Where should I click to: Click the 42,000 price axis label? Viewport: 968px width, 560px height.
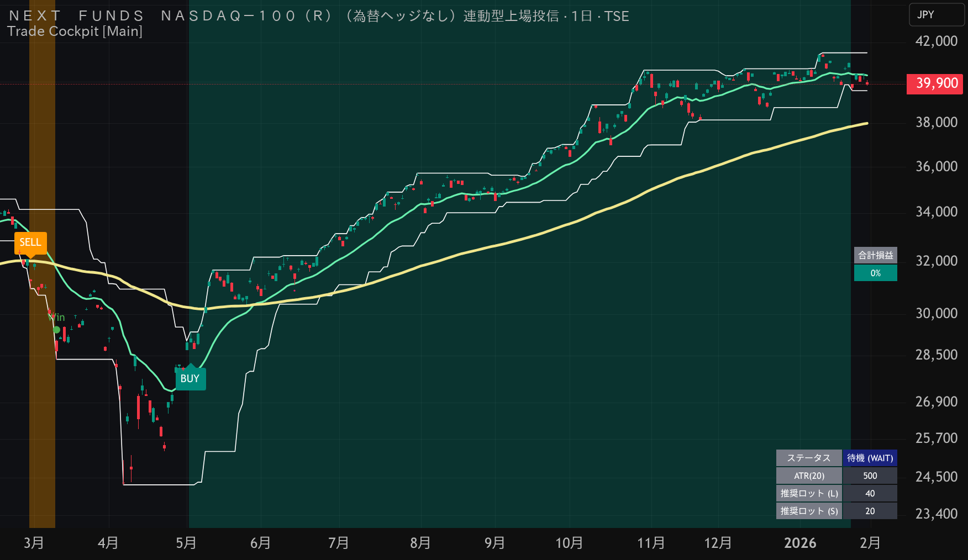tap(937, 41)
